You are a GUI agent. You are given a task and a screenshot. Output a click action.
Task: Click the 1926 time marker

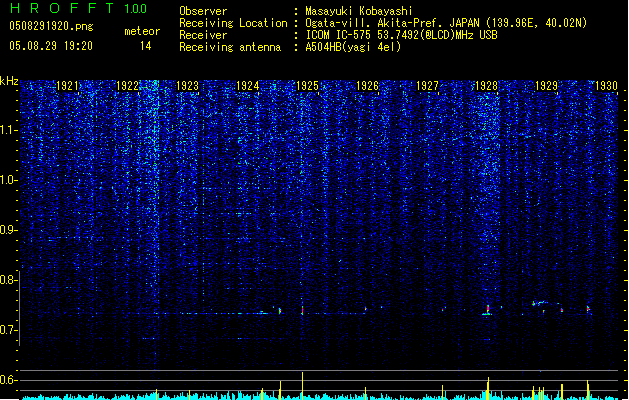pyautogui.click(x=367, y=86)
